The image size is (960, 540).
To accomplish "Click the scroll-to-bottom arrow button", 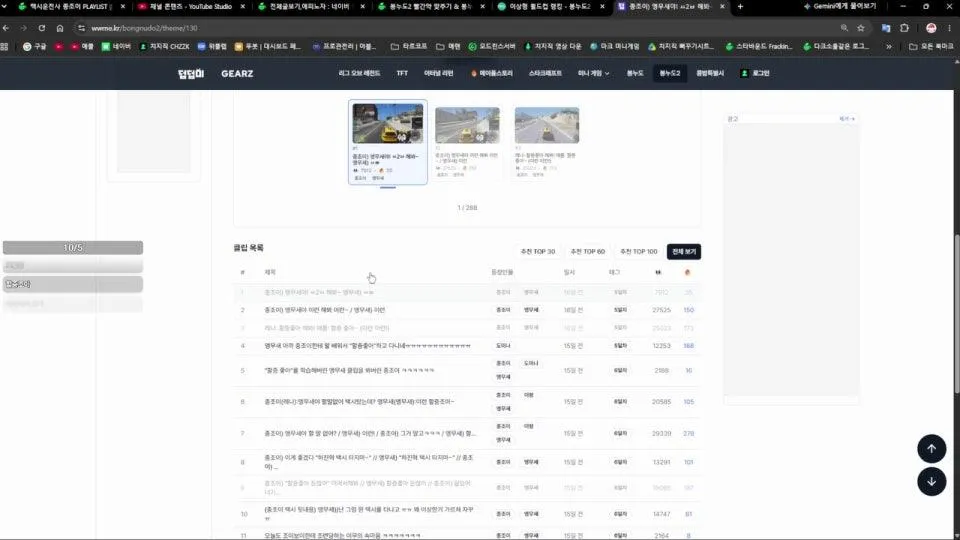I will pyautogui.click(x=931, y=482).
